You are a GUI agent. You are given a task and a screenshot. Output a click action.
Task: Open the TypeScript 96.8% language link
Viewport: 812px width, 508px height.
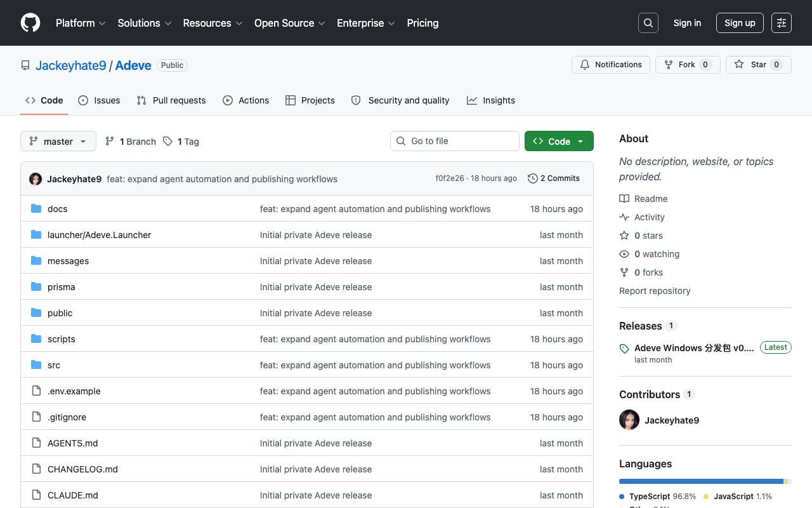point(658,497)
